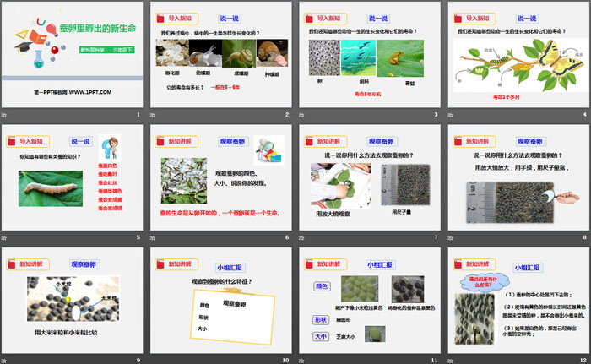The image size is (591, 364).
Task: Select slide 3 thumbnail with frog life cycle
Action: point(370,55)
